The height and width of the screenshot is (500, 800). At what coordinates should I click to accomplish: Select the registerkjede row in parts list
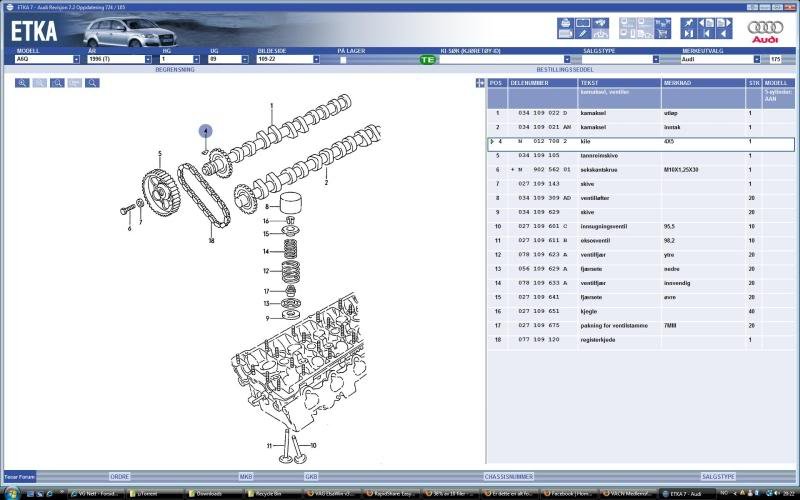620,340
